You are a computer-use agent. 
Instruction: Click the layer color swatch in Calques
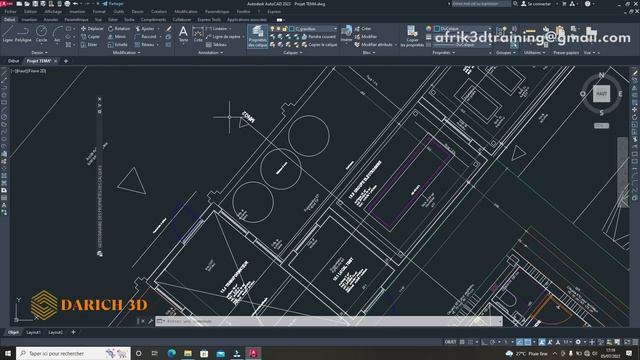292,29
